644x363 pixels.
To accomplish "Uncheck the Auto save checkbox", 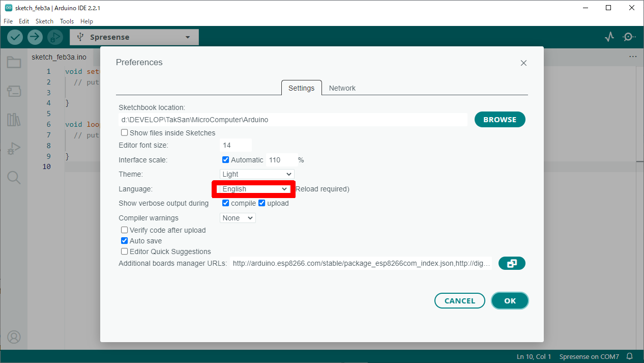I will pos(125,241).
